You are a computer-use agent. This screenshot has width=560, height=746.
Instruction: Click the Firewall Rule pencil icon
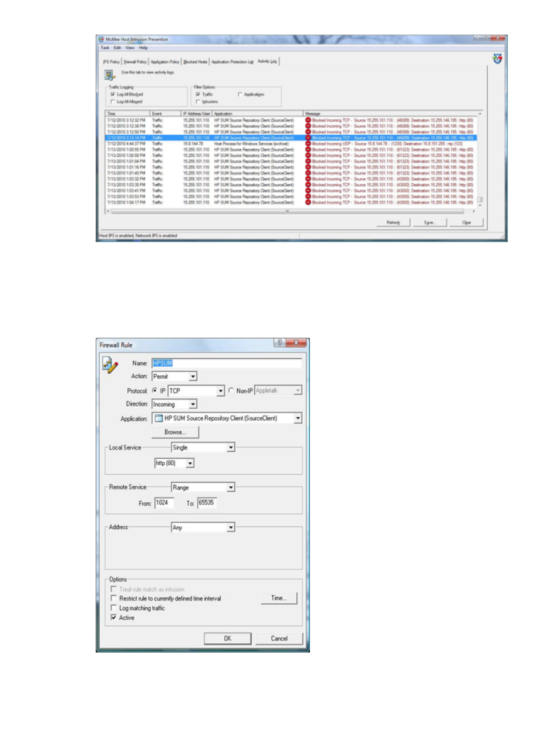(x=110, y=365)
